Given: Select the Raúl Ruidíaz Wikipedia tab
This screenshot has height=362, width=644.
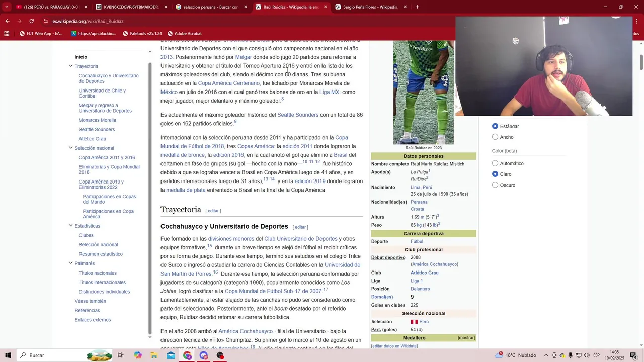Looking at the screenshot, I should pyautogui.click(x=291, y=7).
